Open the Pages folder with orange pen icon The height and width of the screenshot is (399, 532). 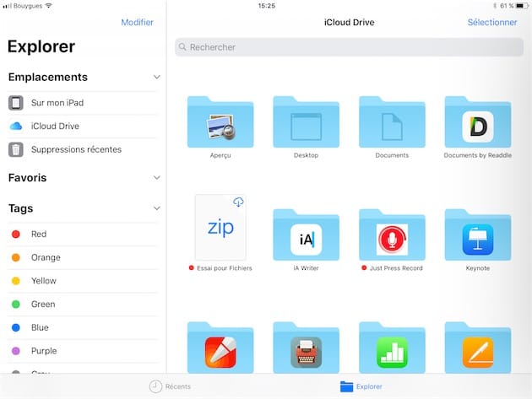pos(478,348)
